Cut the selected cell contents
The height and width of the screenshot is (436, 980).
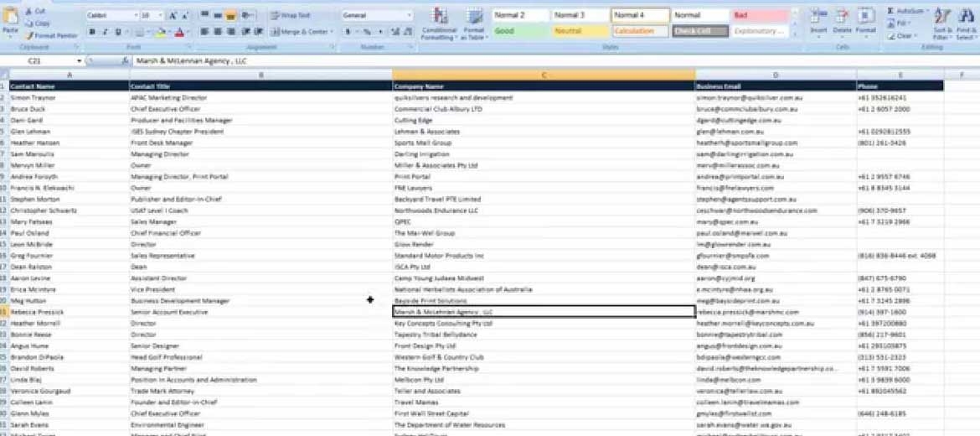coord(35,11)
